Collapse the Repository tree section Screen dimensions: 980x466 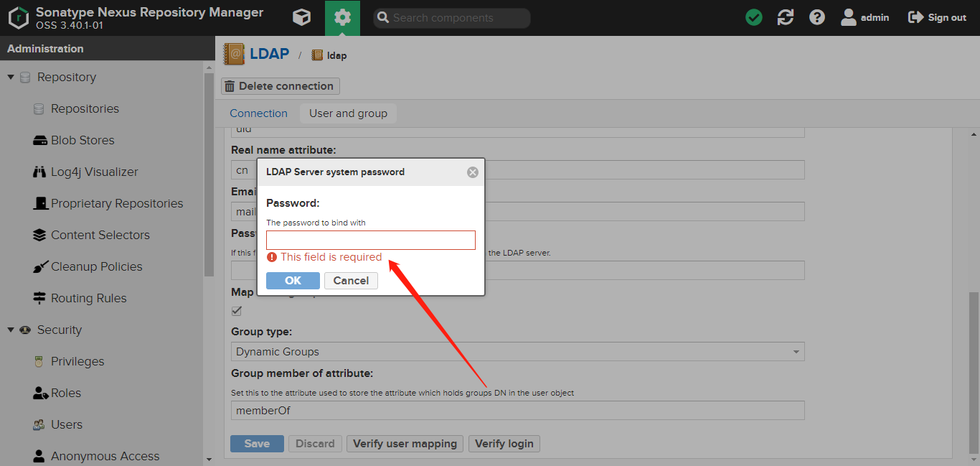11,77
